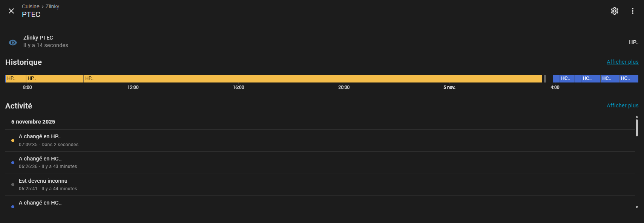Show more history via Historique Afficher plus
This screenshot has width=644, height=223.
623,62
